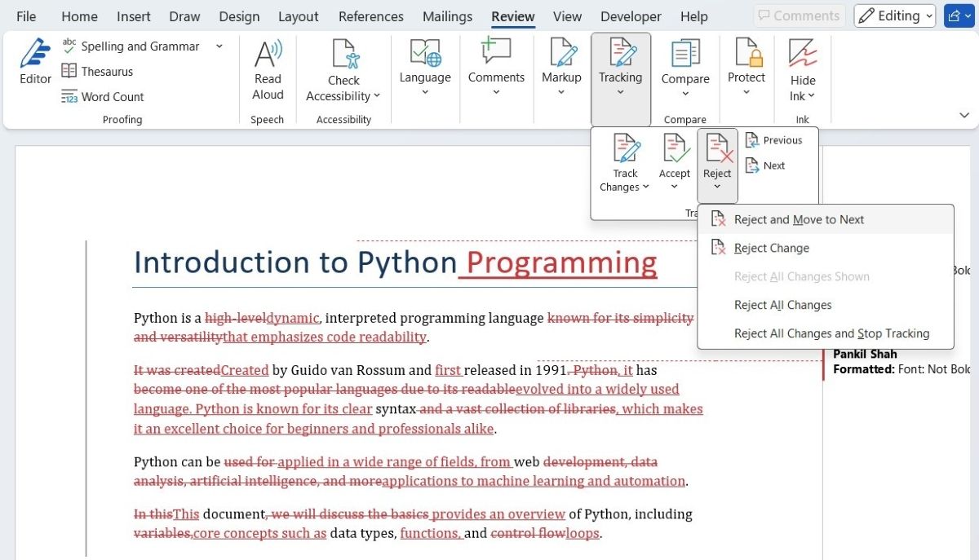This screenshot has width=979, height=560.
Task: Click the Comments button at top
Action: pos(799,15)
